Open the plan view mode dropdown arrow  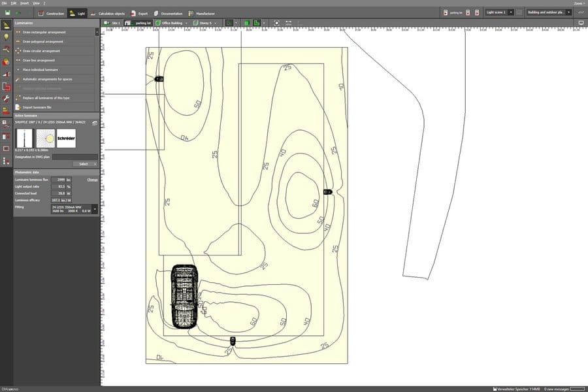coord(236,24)
